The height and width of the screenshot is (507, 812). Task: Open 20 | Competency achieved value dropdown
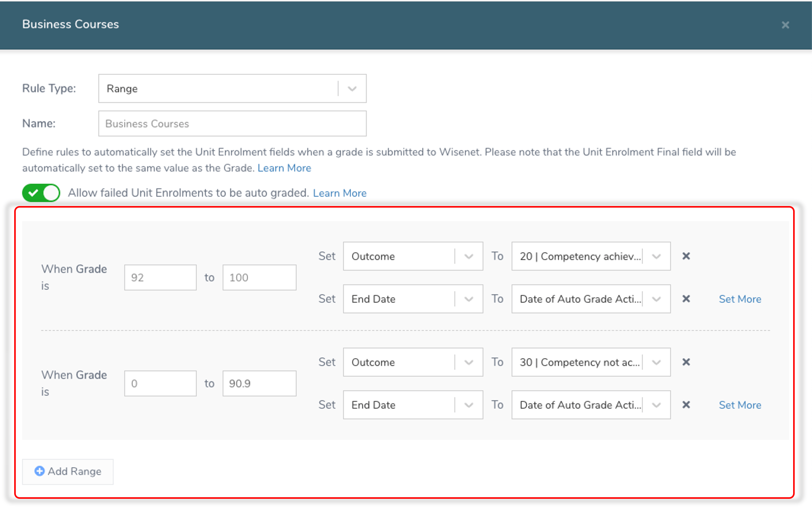[x=591, y=256]
